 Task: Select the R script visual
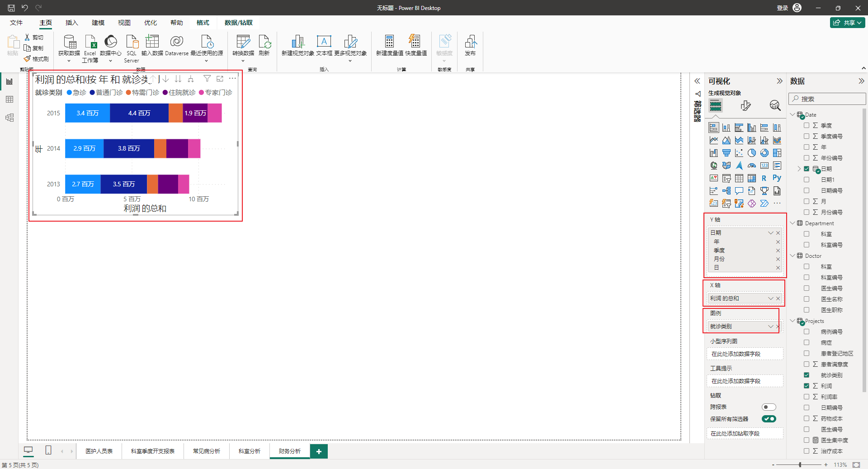(x=764, y=178)
